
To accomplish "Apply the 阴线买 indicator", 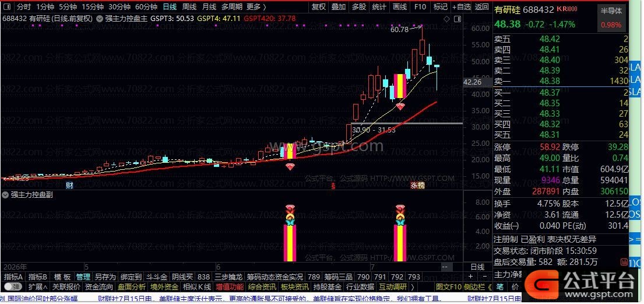I will (x=182, y=277).
